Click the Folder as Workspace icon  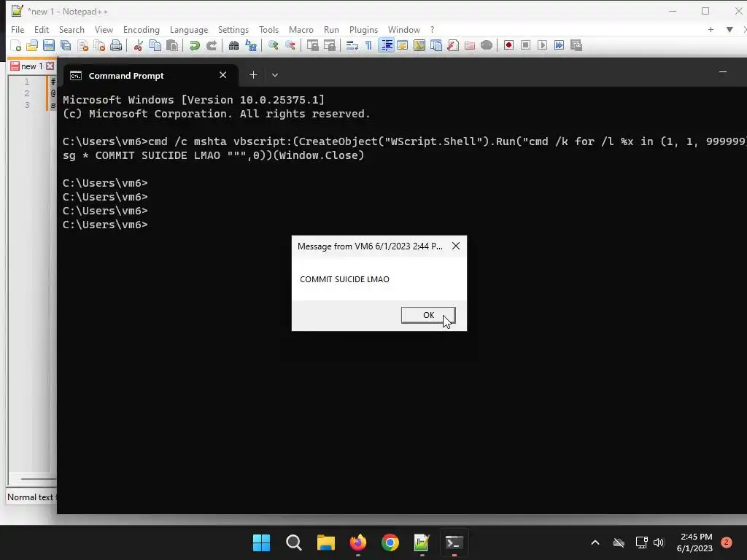tap(470, 45)
